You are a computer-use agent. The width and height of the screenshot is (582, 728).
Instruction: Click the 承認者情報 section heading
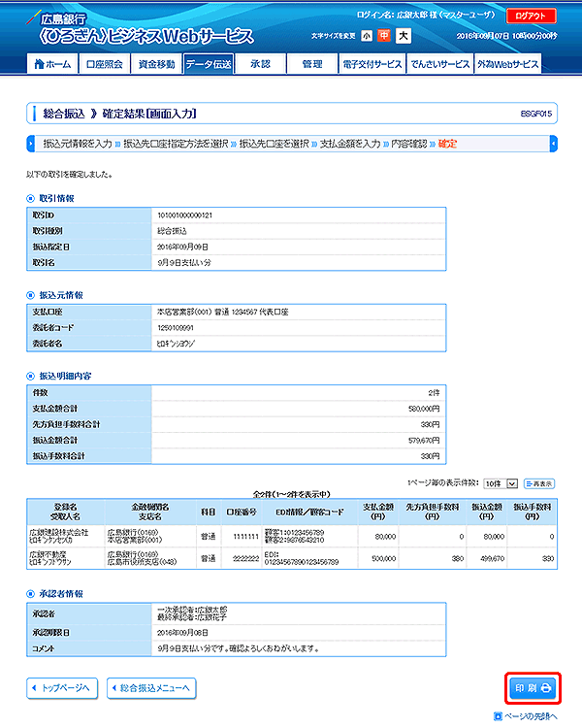[x=61, y=594]
